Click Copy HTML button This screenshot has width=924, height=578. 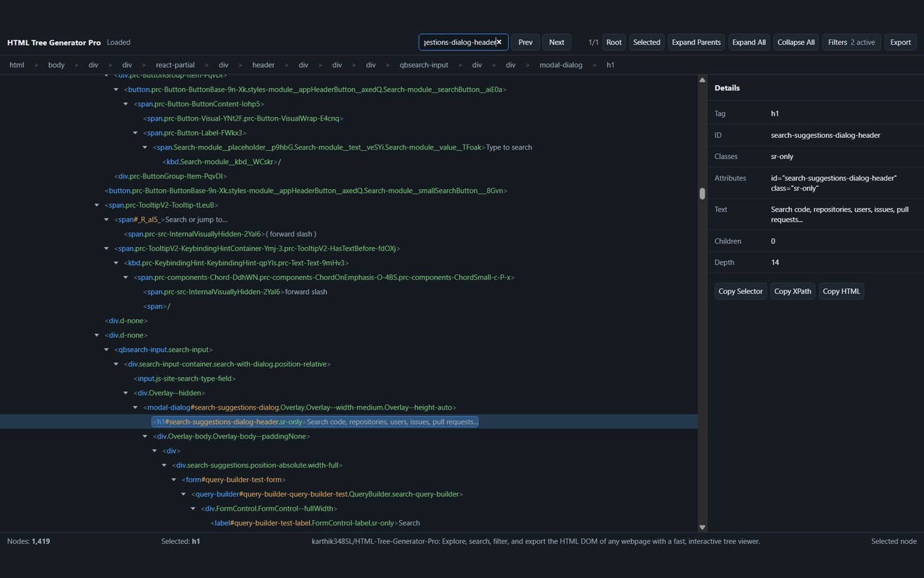[841, 291]
